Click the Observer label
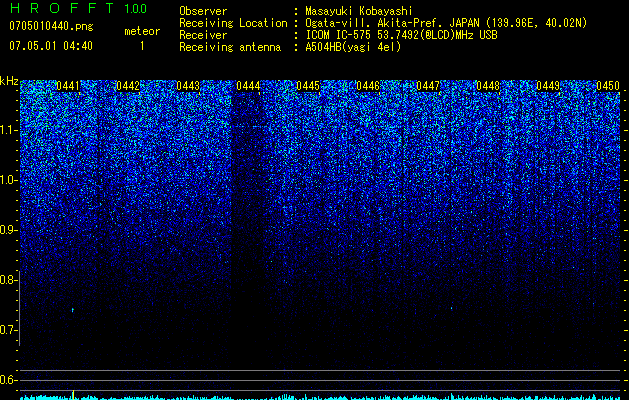Viewport: 629px width, 400px height. pos(203,11)
